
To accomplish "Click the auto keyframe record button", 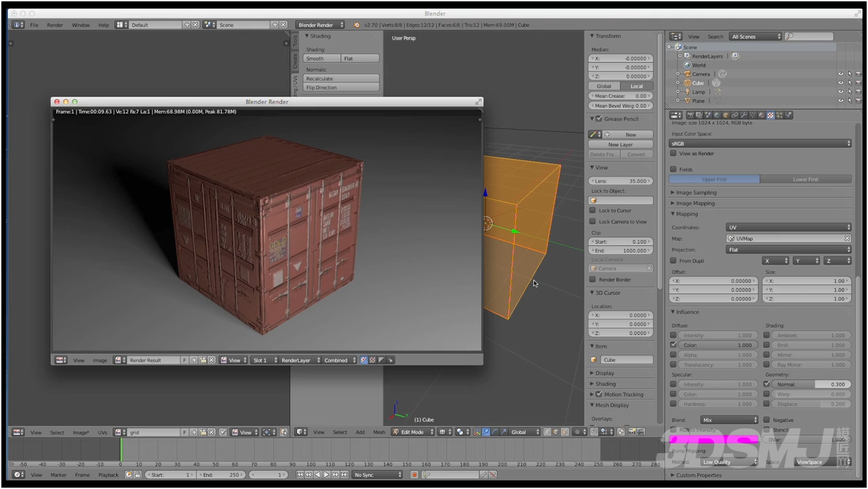I will click(x=414, y=475).
